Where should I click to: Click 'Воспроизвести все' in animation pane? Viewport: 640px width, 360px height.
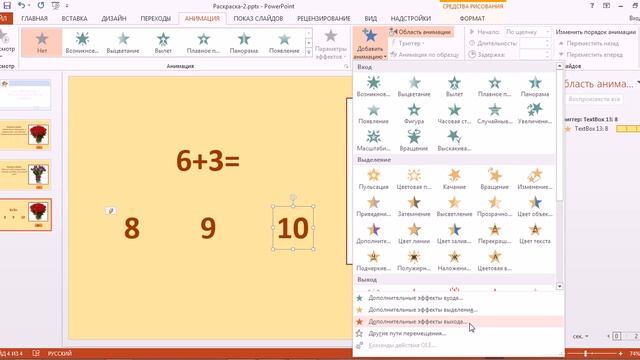point(594,99)
